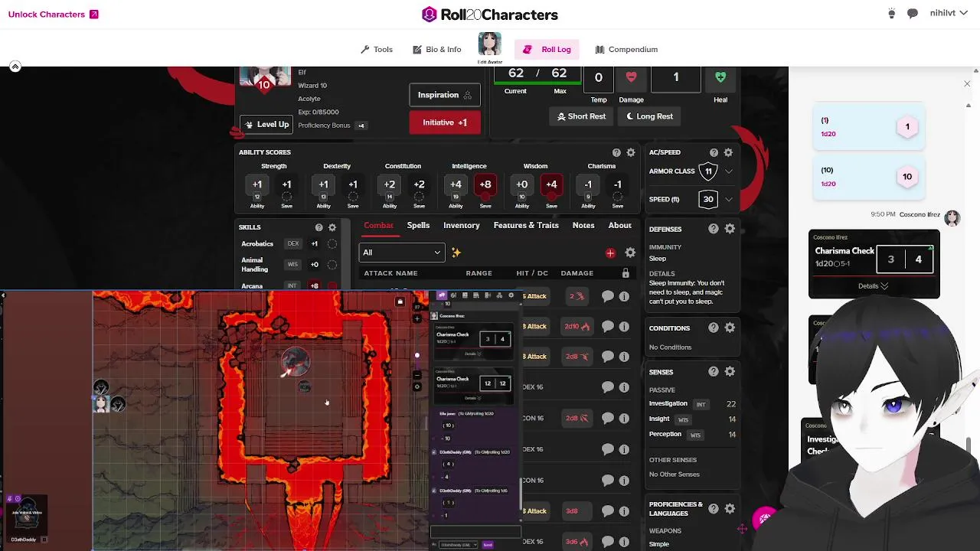
Task: Open the Senses settings gear
Action: (x=730, y=372)
